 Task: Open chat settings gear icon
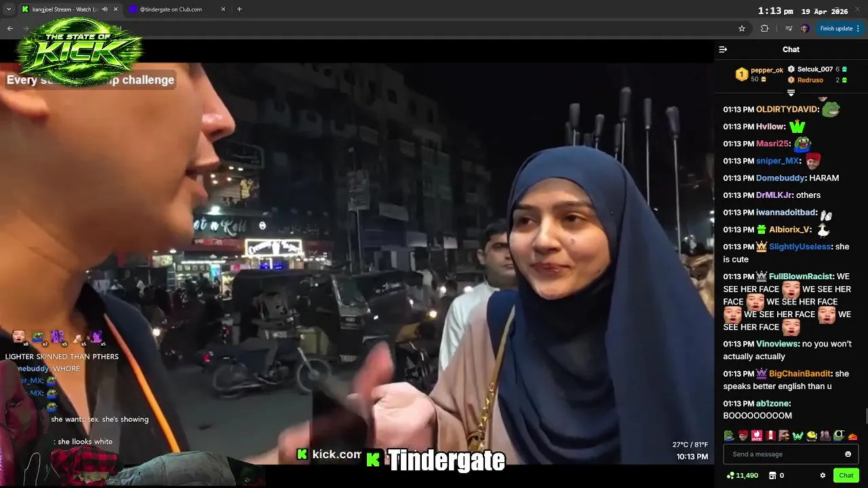823,476
